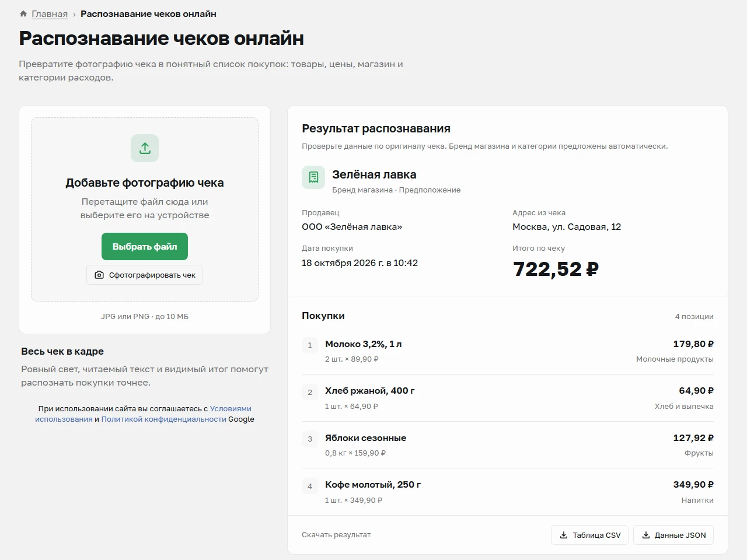Viewport: 747px width, 560px height.
Task: Click the address Москва, ул. Садовая, 12
Action: (x=567, y=227)
